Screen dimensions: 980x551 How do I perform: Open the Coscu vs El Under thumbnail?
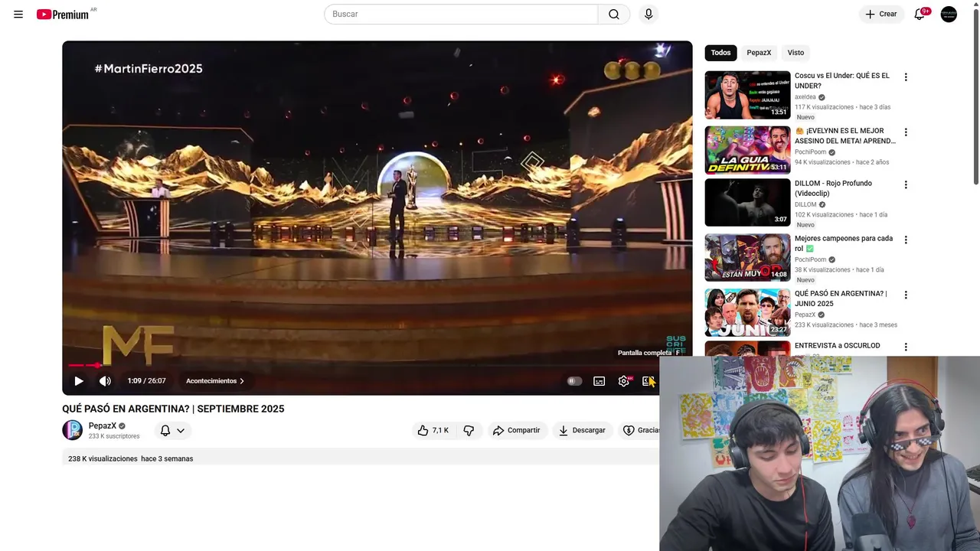[747, 95]
